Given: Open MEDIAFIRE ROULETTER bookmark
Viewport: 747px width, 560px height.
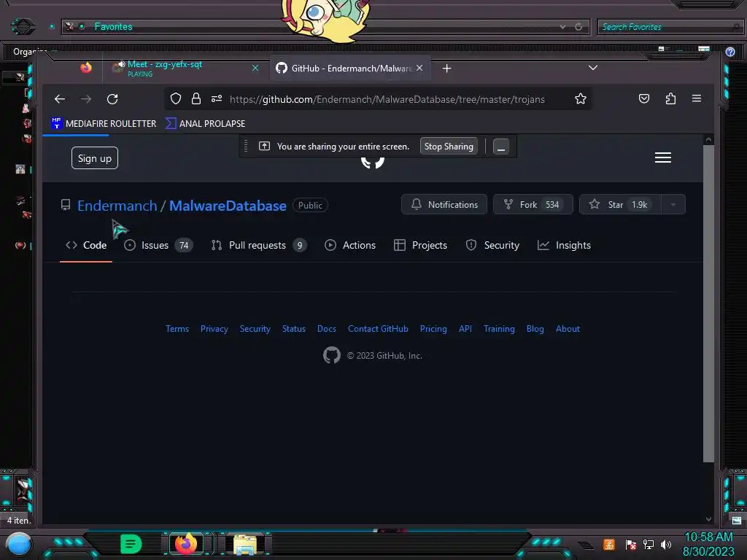Looking at the screenshot, I should coord(104,123).
